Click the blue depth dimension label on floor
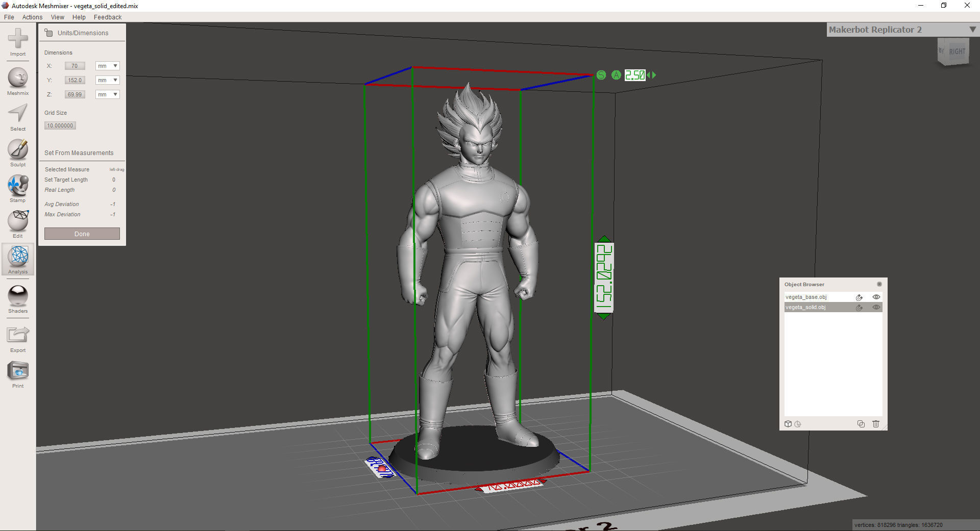980x531 pixels. tap(381, 468)
